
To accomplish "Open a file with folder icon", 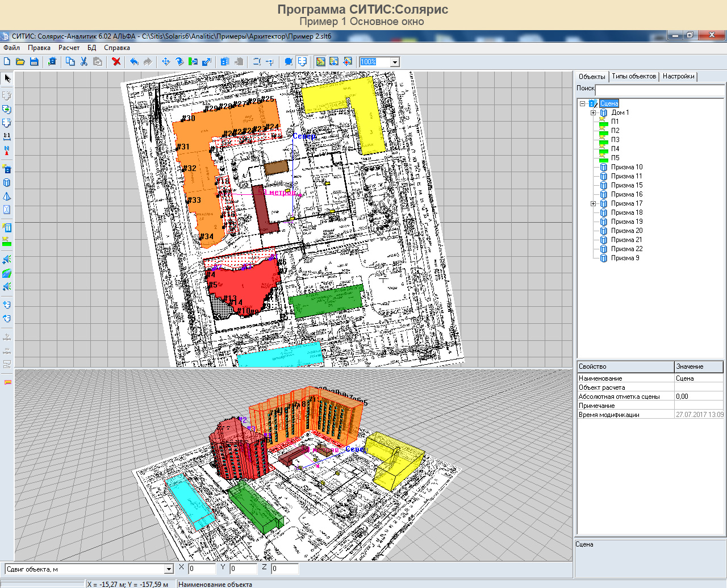I will coord(20,61).
